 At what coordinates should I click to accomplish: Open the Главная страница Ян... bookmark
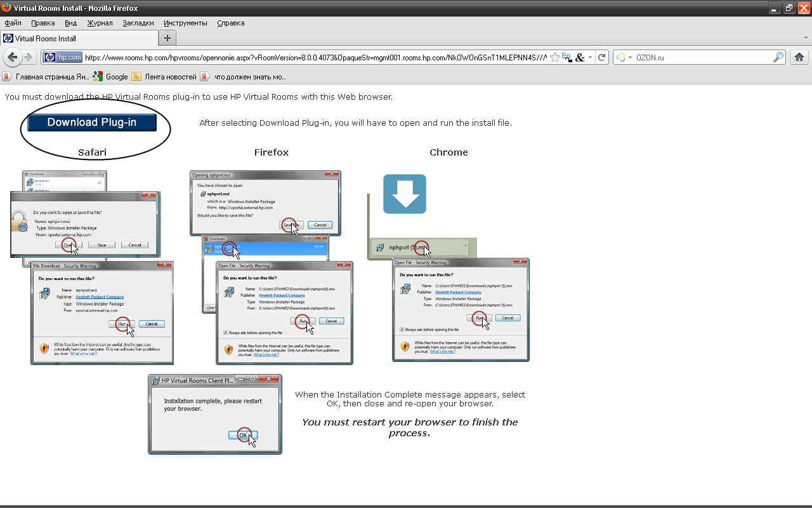(46, 77)
